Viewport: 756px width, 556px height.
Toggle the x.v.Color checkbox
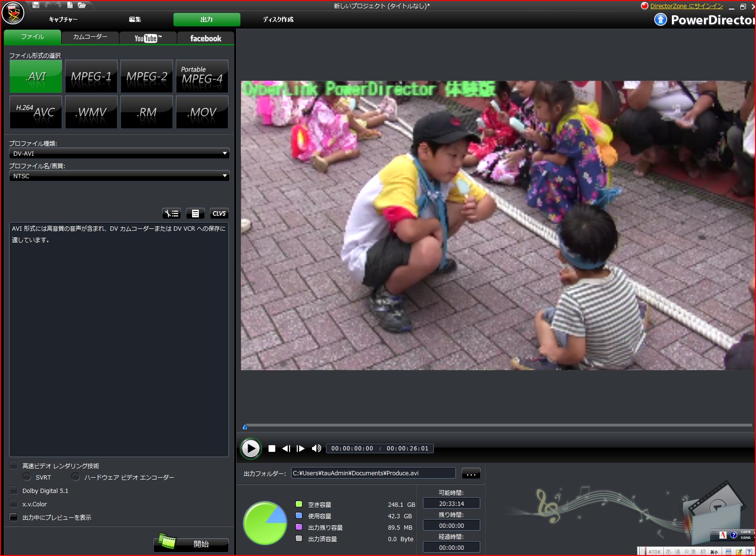click(x=14, y=503)
